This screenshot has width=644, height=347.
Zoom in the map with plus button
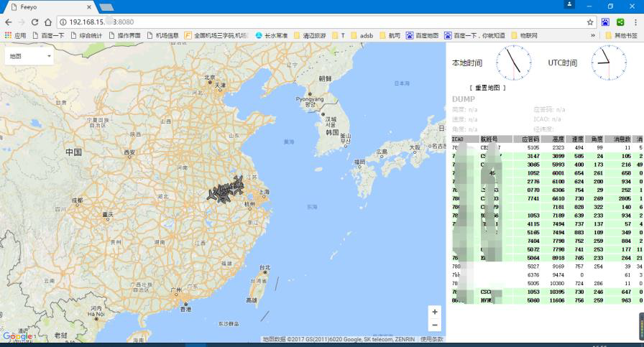click(435, 312)
